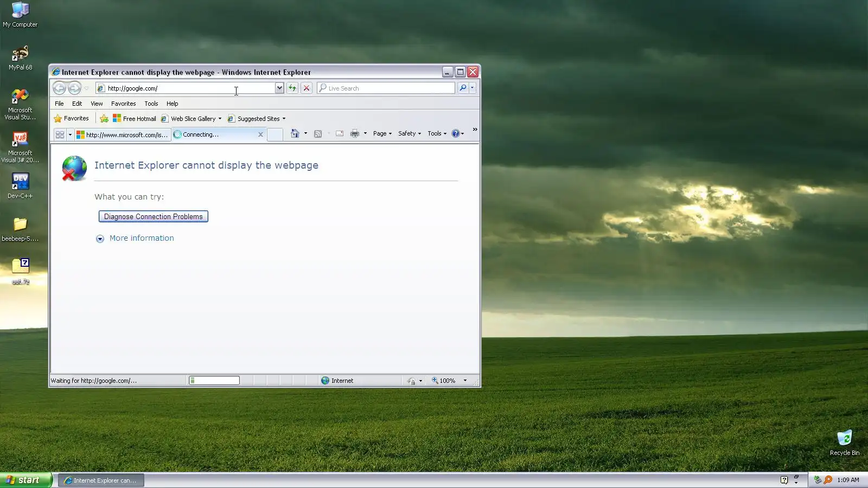Image resolution: width=868 pixels, height=488 pixels.
Task: Show Quick Tabs thumbnail view
Action: (x=60, y=134)
